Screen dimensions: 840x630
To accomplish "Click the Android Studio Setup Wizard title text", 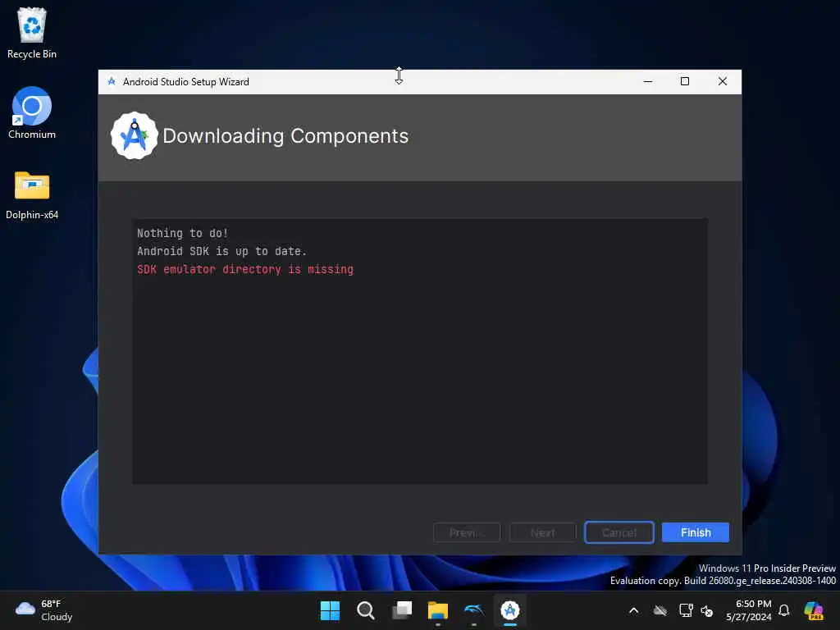I will click(x=186, y=82).
